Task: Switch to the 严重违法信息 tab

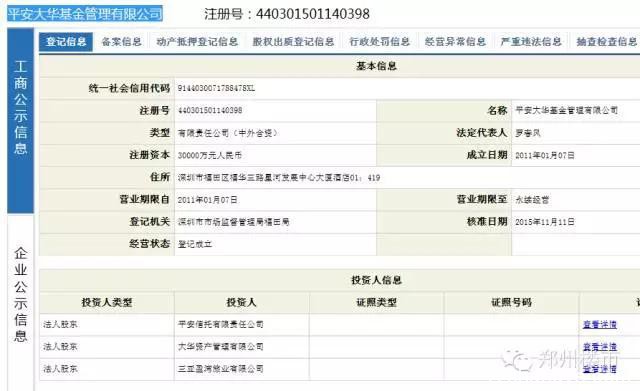Action: (x=531, y=42)
